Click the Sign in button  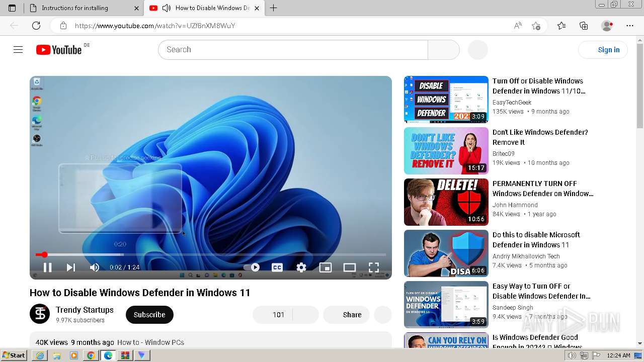point(603,50)
